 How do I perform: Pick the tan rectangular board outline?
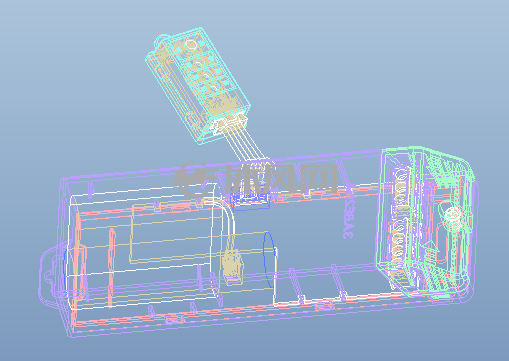click(171, 233)
